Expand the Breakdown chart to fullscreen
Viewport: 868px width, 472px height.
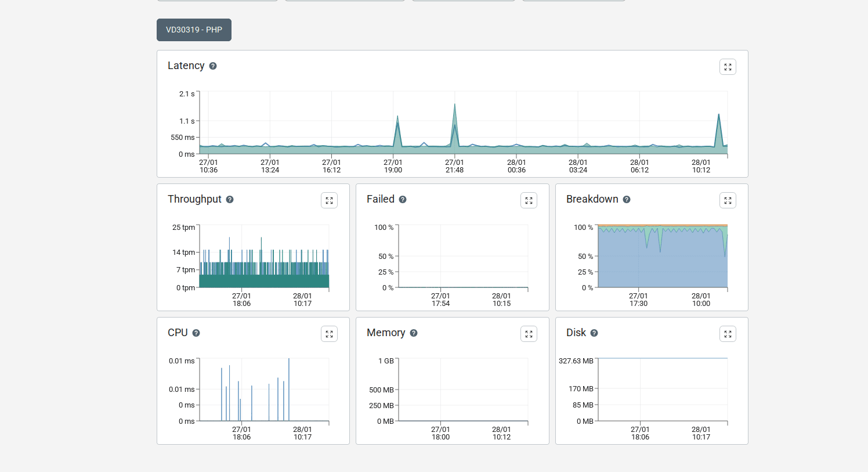[x=728, y=200]
